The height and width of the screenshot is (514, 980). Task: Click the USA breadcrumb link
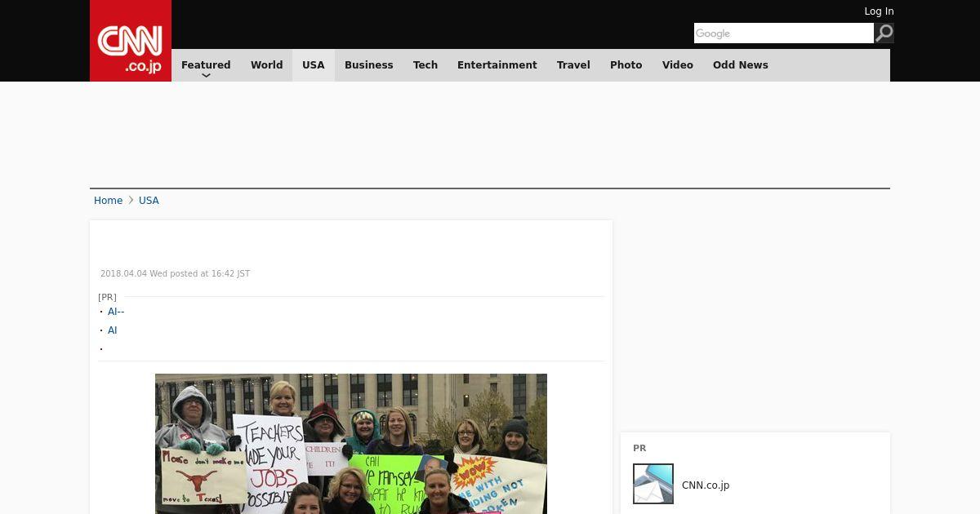[x=149, y=201]
